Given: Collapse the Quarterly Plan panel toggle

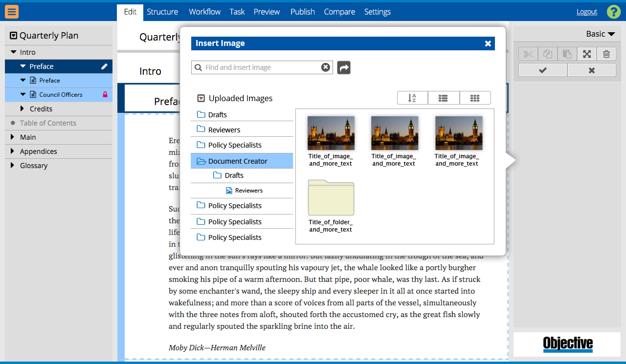Looking at the screenshot, I should coord(13,36).
